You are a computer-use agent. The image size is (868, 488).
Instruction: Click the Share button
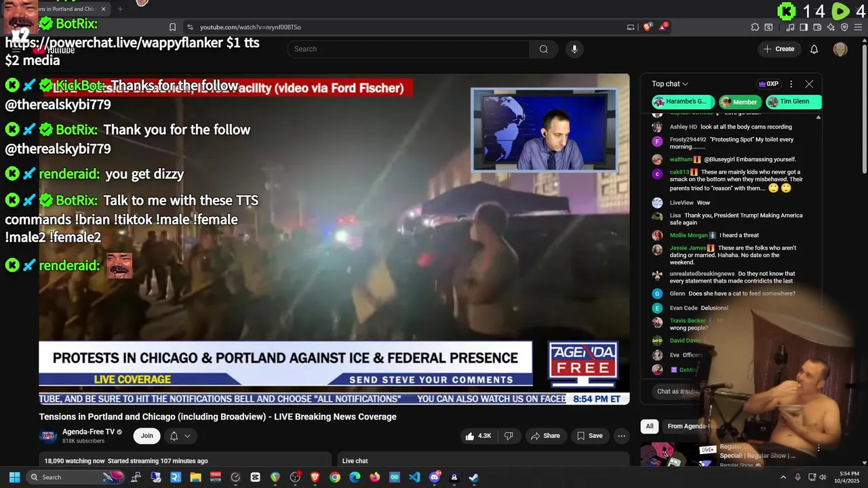click(x=546, y=436)
